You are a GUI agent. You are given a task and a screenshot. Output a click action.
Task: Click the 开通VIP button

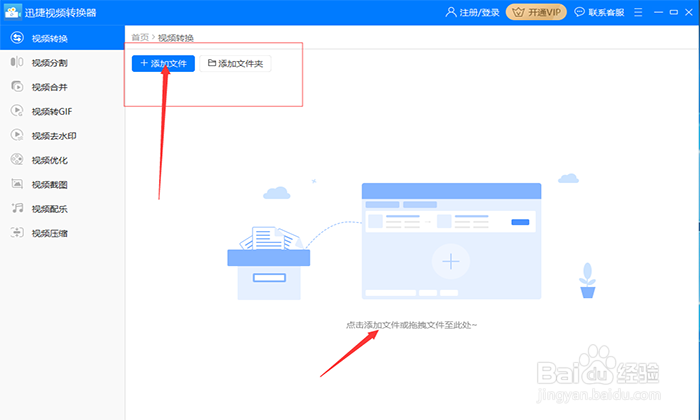pos(536,12)
